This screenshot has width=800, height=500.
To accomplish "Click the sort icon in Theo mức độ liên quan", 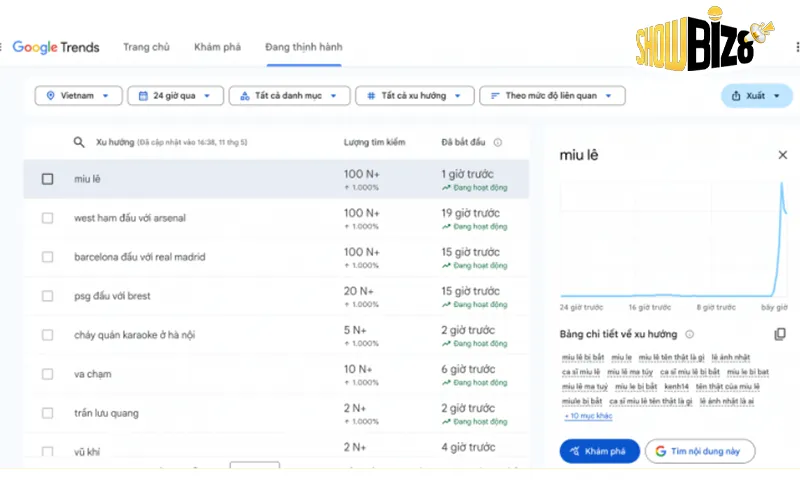I will click(x=495, y=95).
